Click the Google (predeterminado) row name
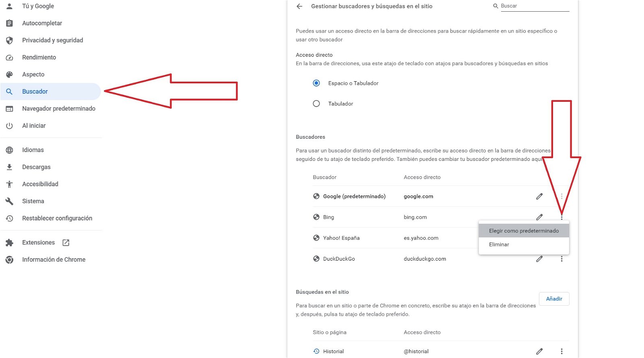Viewport: 644px width, 358px height. tap(354, 196)
